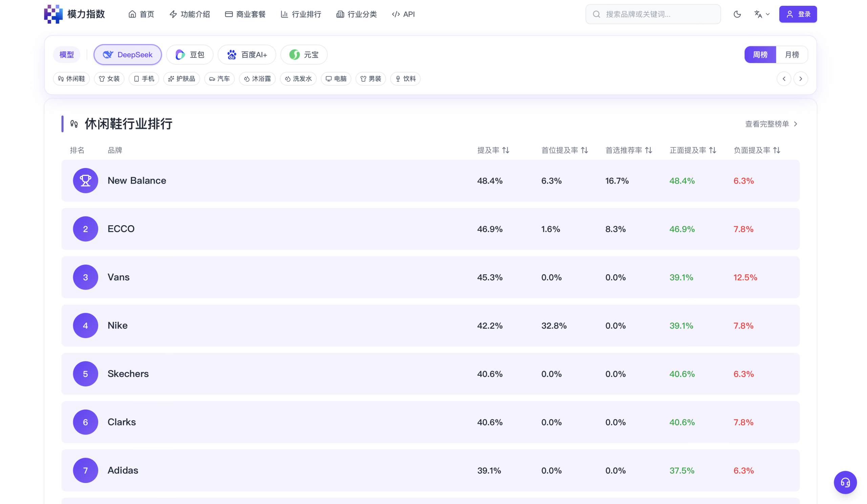Image resolution: width=867 pixels, height=504 pixels.
Task: Open 商业套餐 navigation item
Action: click(245, 14)
